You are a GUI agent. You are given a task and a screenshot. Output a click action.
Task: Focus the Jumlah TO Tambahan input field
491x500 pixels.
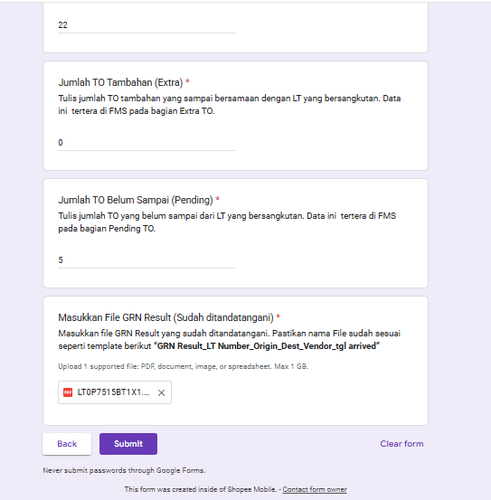(147, 143)
